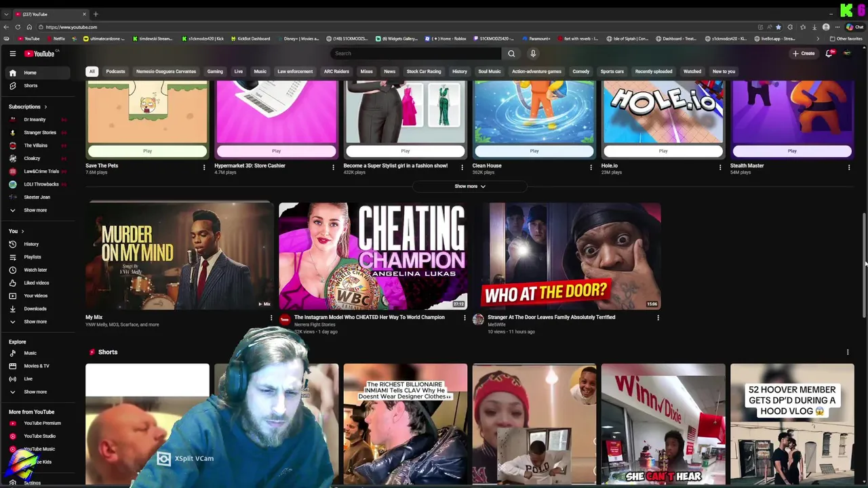Select the Stock Car Racing chip
Screen dimensions: 868x488
coord(424,71)
